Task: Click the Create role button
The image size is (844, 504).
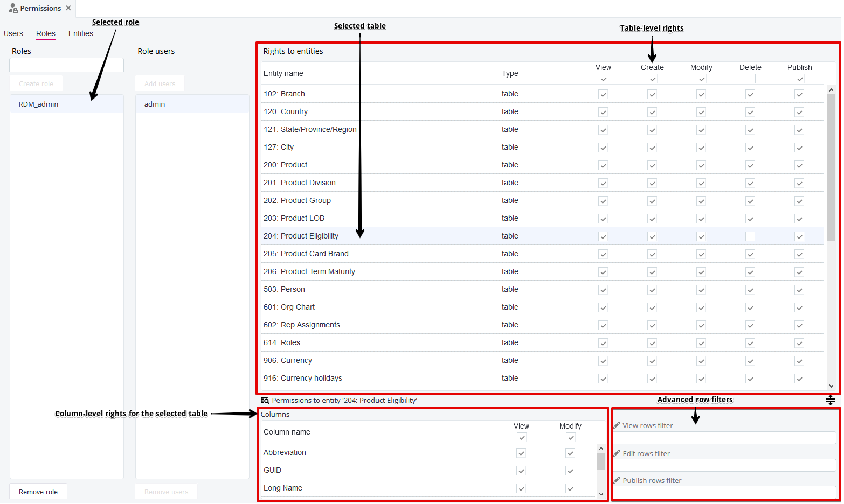Action: [36, 83]
